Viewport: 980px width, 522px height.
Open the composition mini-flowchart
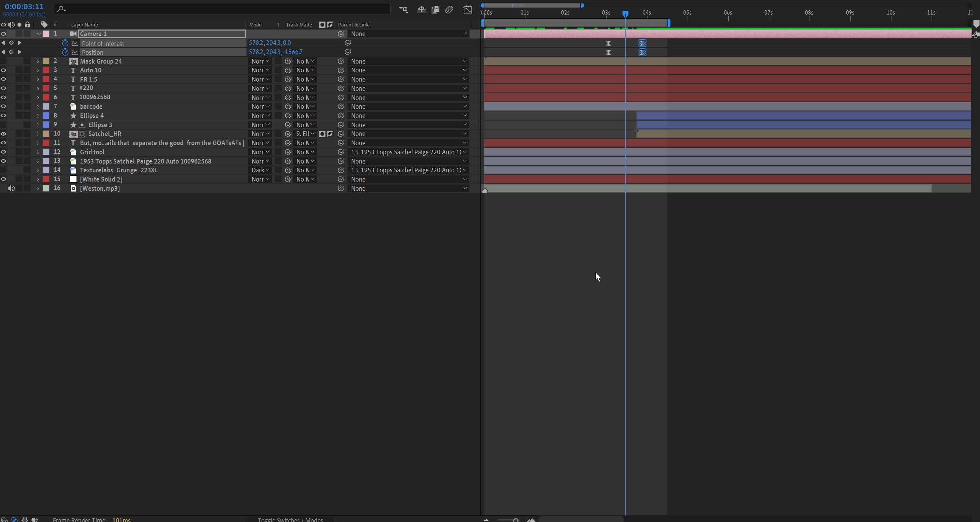(403, 10)
